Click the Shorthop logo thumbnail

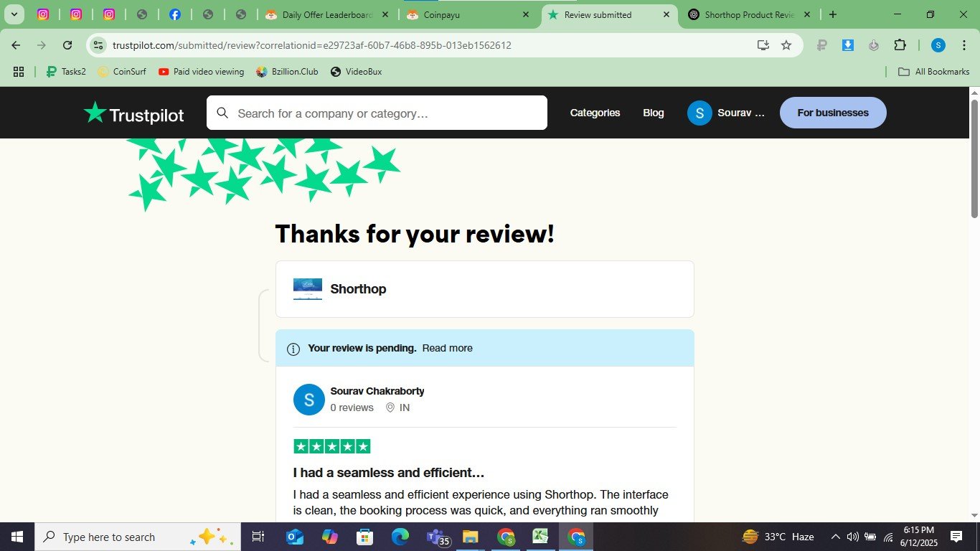[308, 289]
